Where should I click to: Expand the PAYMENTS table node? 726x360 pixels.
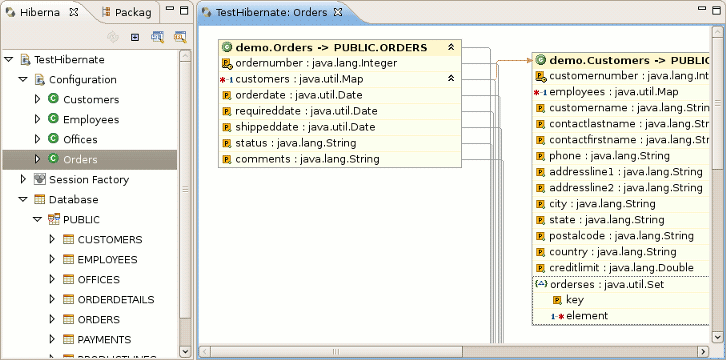coord(52,339)
